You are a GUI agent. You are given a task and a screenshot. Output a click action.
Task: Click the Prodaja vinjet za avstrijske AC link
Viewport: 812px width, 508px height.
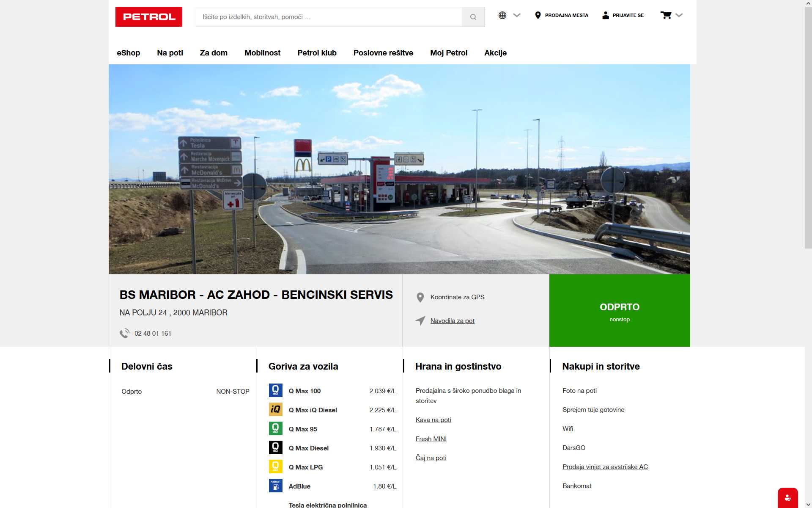(605, 467)
